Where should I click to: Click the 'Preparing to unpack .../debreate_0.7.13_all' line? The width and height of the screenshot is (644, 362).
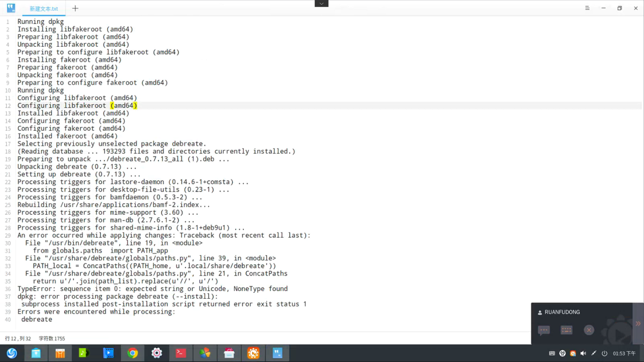124,159
